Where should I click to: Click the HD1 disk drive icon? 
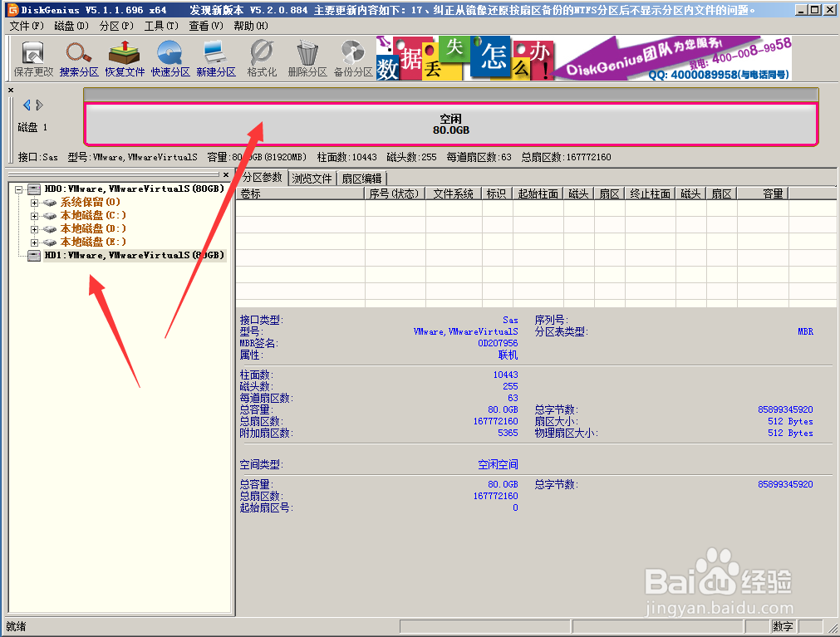(34, 256)
